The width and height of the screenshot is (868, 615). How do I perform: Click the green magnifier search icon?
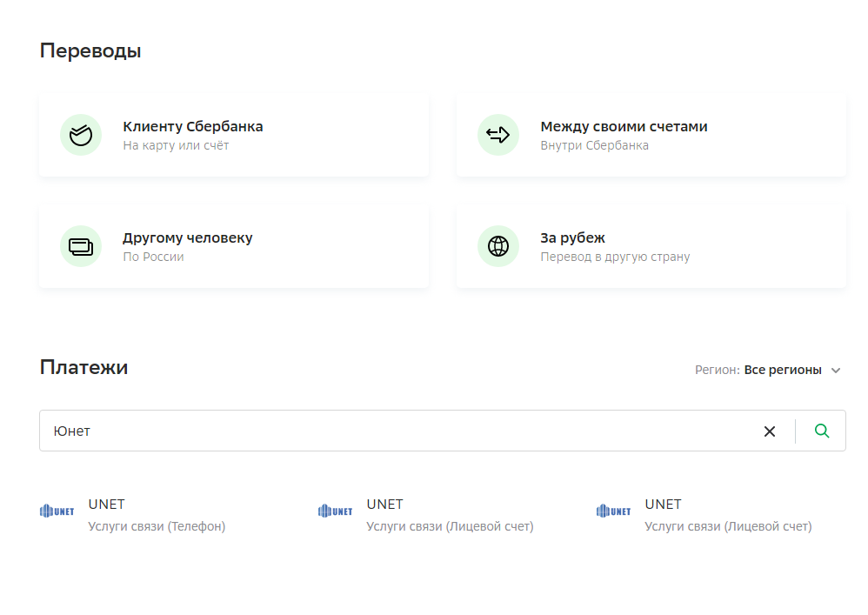(822, 431)
